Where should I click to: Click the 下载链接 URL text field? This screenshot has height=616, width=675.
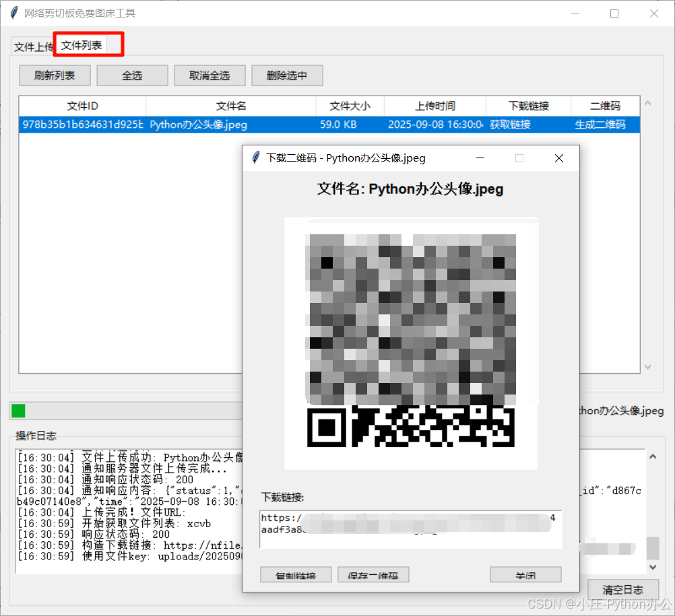(x=411, y=530)
